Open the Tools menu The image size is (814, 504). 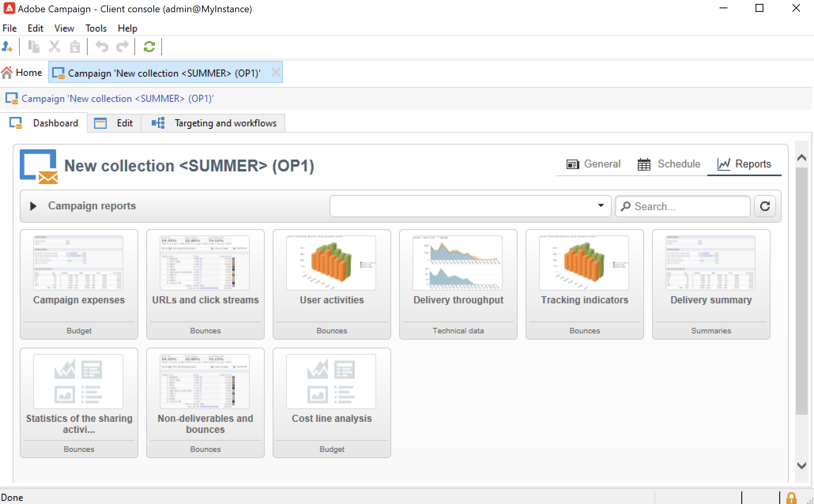96,28
